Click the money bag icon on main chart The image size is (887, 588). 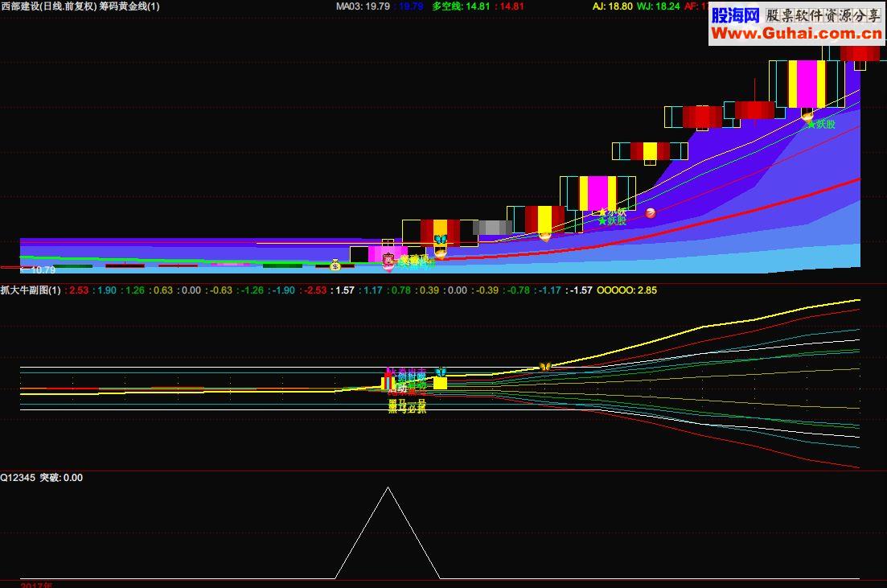pyautogui.click(x=335, y=265)
